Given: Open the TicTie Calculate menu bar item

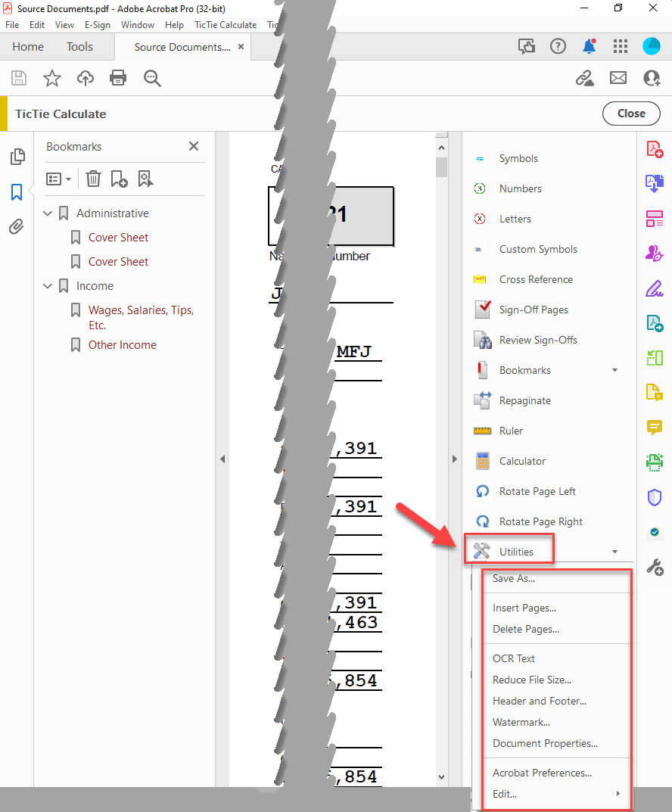Looking at the screenshot, I should (x=226, y=25).
